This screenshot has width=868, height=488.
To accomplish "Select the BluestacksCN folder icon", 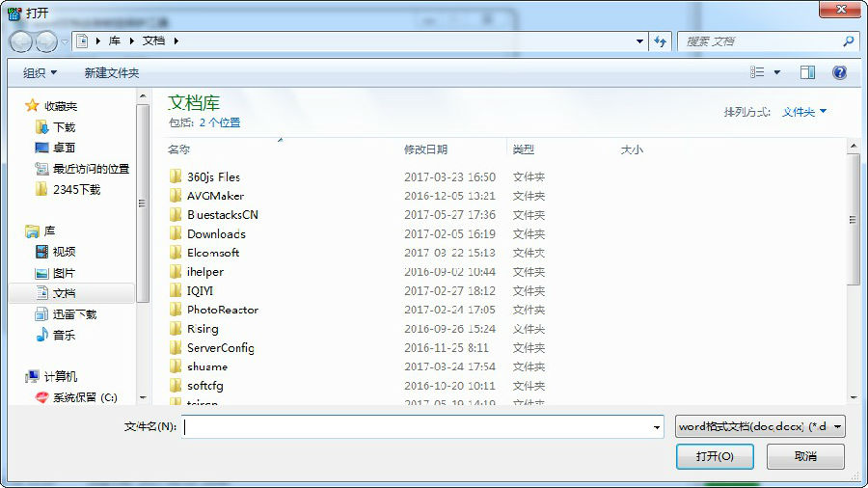I will click(176, 214).
